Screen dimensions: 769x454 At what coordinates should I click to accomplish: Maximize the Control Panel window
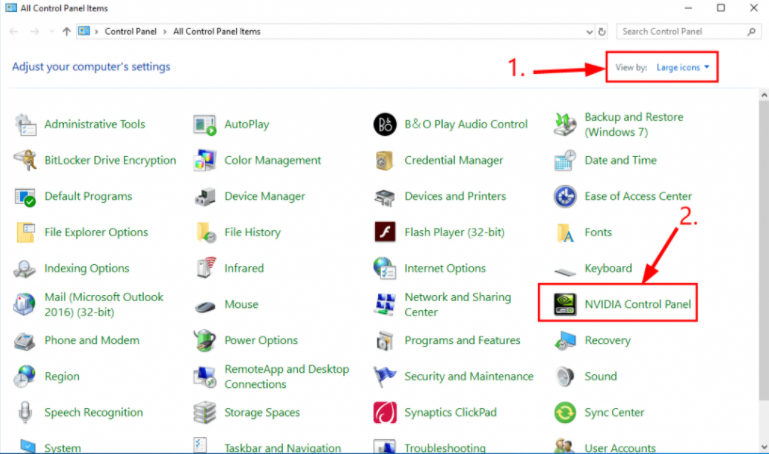720,8
